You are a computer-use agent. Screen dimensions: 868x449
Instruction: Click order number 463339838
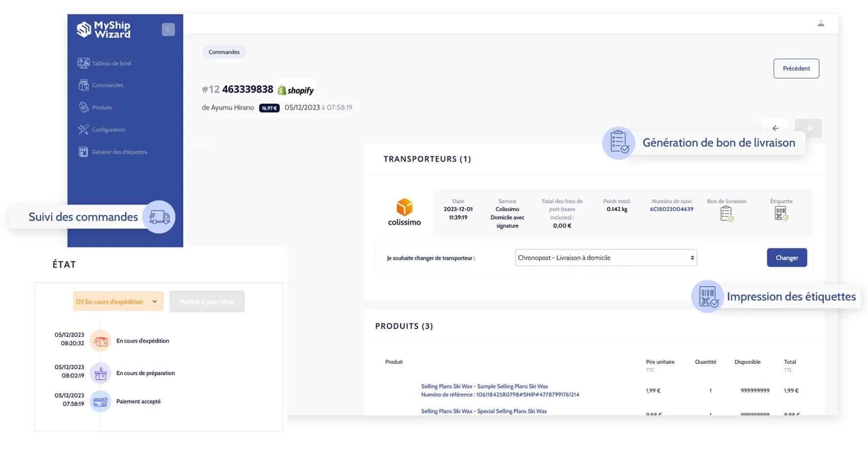(x=247, y=89)
